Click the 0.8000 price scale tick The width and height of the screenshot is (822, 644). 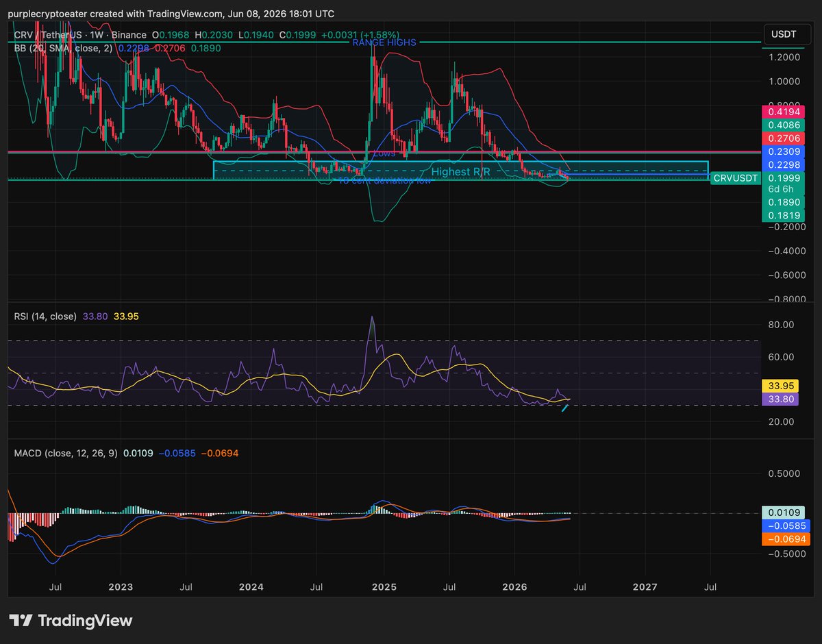(785, 106)
